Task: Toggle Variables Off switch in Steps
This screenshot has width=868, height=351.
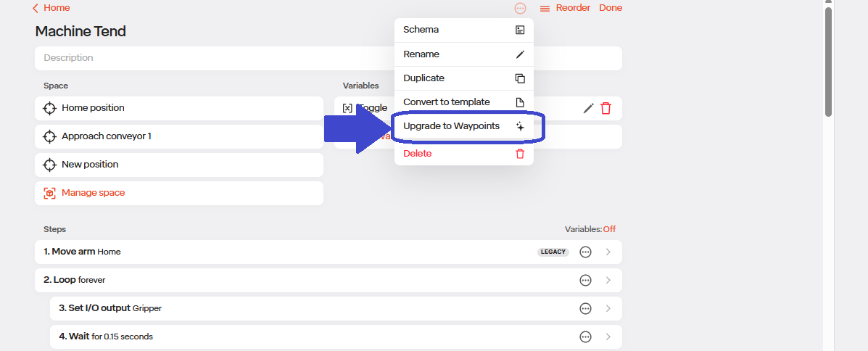Action: pyautogui.click(x=608, y=229)
